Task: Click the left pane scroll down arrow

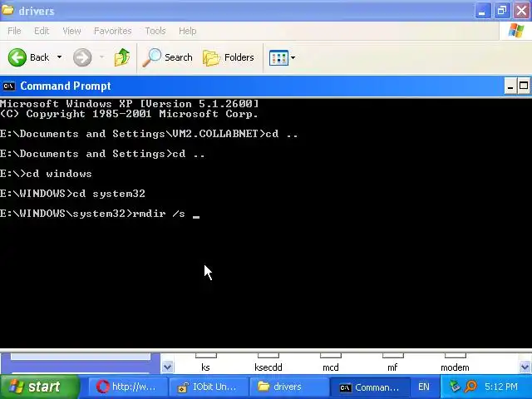Action: click(167, 367)
